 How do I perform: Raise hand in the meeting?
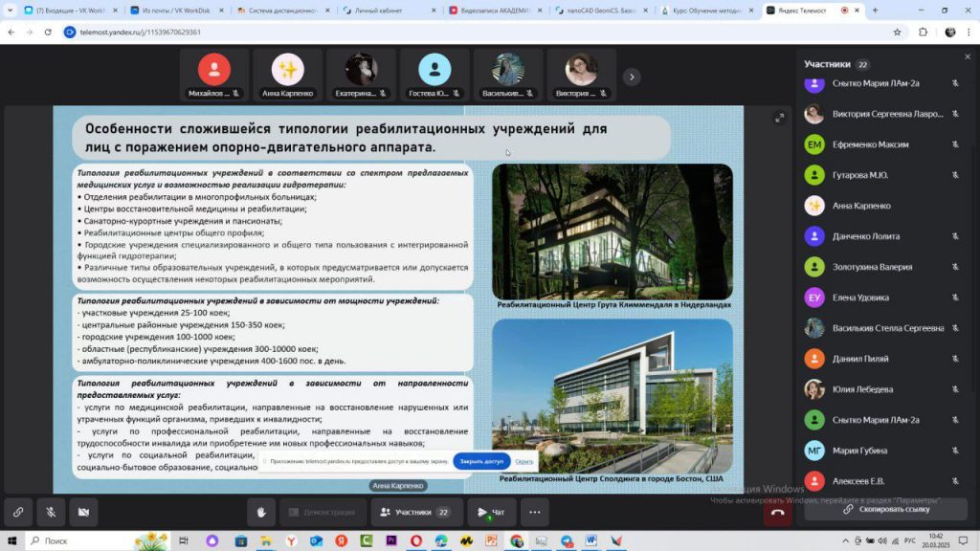click(x=260, y=512)
